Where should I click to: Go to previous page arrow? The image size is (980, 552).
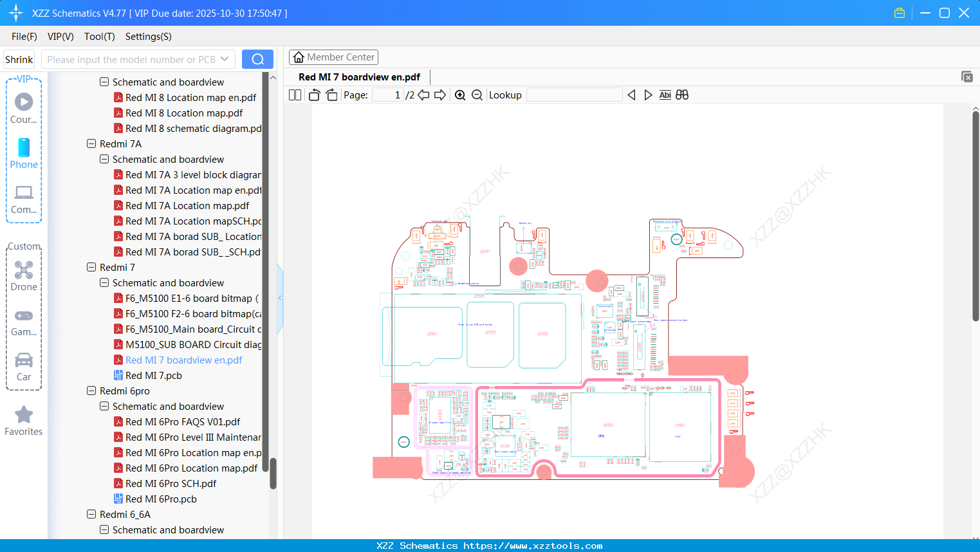(423, 95)
